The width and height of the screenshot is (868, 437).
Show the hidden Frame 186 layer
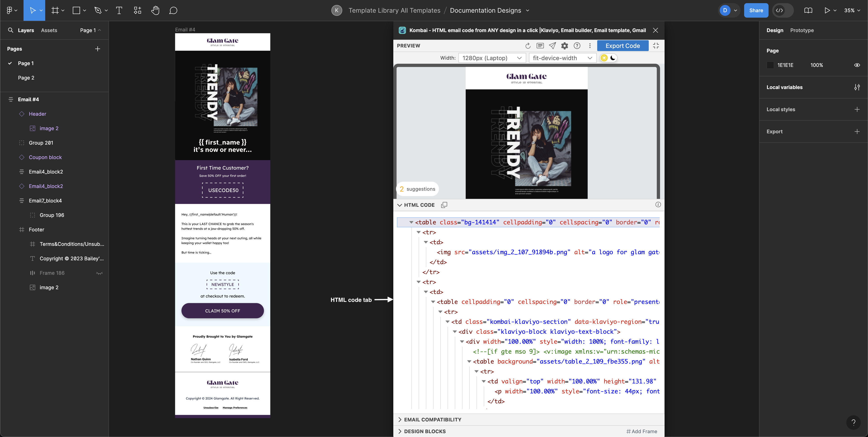pyautogui.click(x=99, y=273)
